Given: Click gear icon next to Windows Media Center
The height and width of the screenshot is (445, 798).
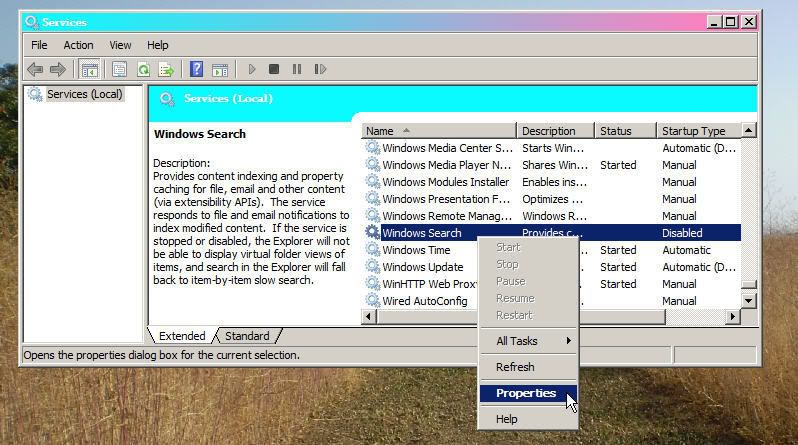Looking at the screenshot, I should (373, 148).
